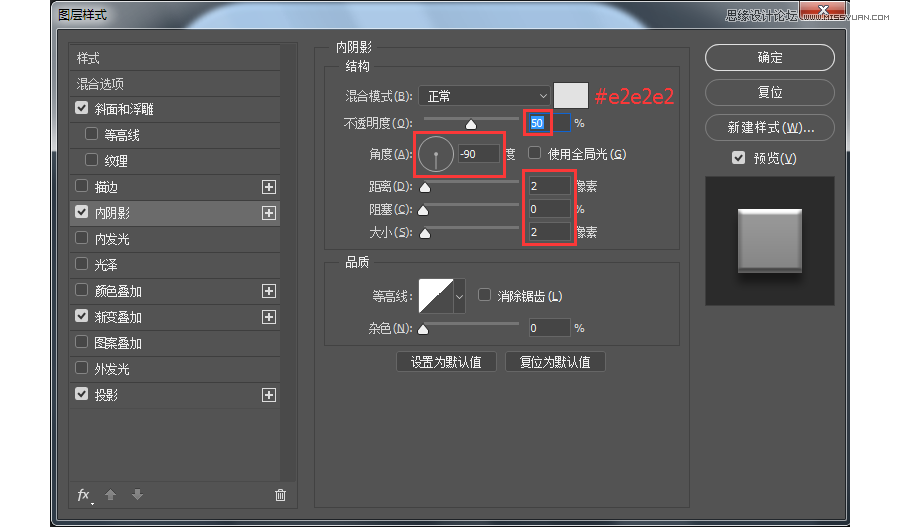Select the 投影 row label

click(106, 395)
